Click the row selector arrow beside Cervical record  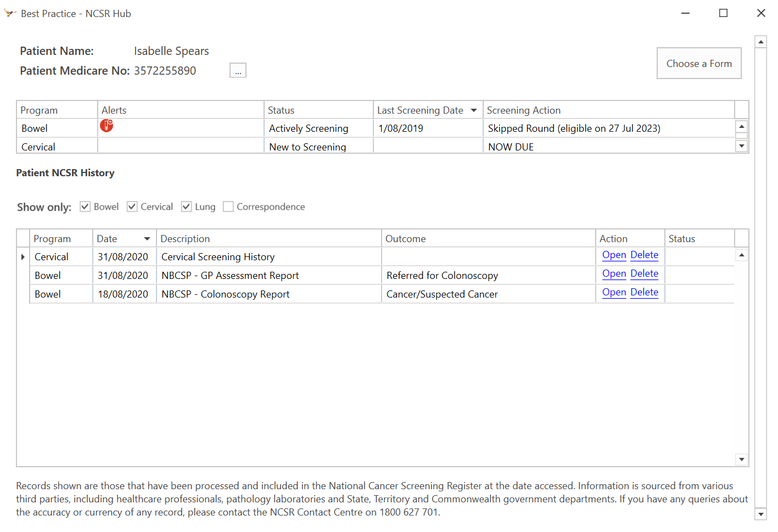pos(23,256)
